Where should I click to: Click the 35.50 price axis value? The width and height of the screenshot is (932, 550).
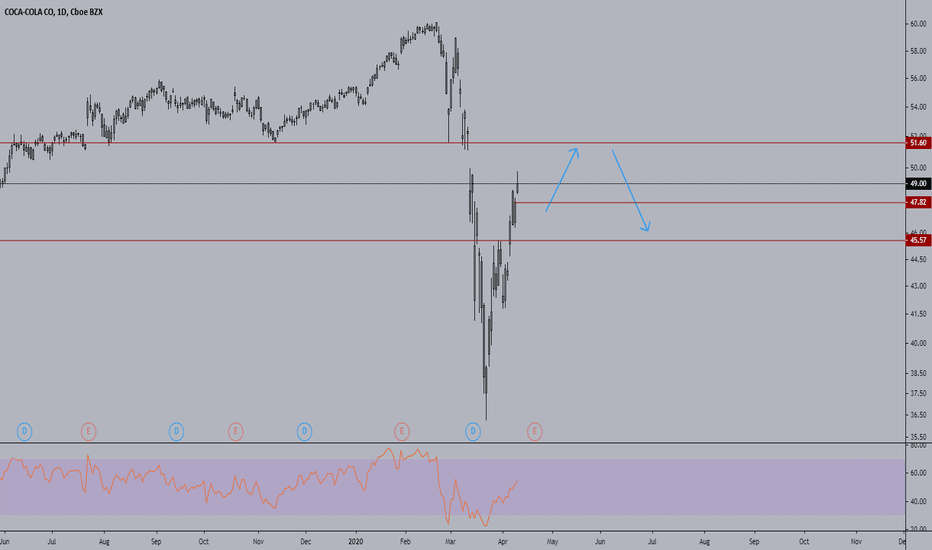pyautogui.click(x=918, y=436)
